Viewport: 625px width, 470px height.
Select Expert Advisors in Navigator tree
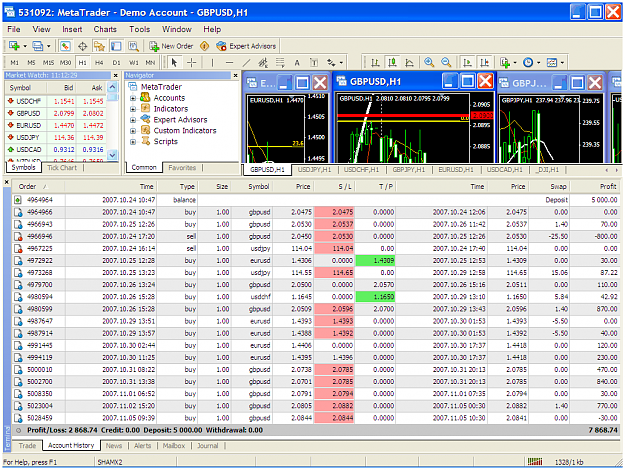[x=180, y=120]
